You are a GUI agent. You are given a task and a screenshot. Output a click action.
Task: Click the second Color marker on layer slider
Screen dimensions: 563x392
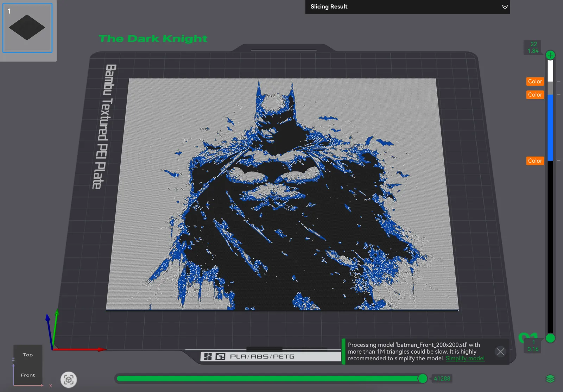pos(535,95)
